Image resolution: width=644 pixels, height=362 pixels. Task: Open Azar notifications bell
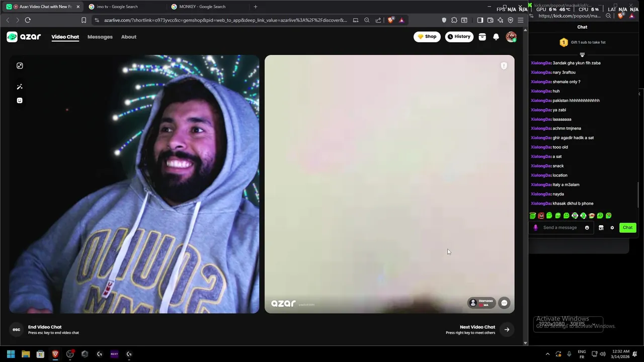[496, 37]
